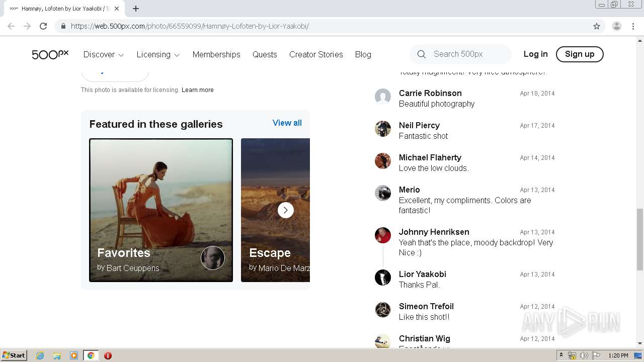Click the volume tray icon
The image size is (644, 362).
tap(584, 355)
